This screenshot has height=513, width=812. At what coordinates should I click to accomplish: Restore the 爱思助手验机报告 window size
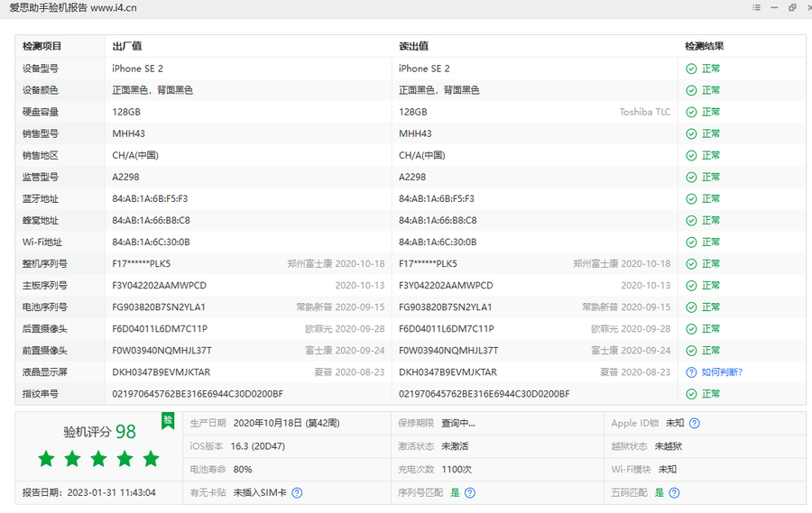click(x=792, y=8)
